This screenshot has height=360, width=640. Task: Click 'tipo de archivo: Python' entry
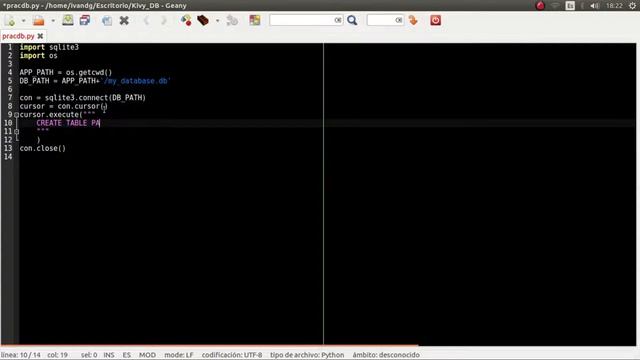(307, 355)
